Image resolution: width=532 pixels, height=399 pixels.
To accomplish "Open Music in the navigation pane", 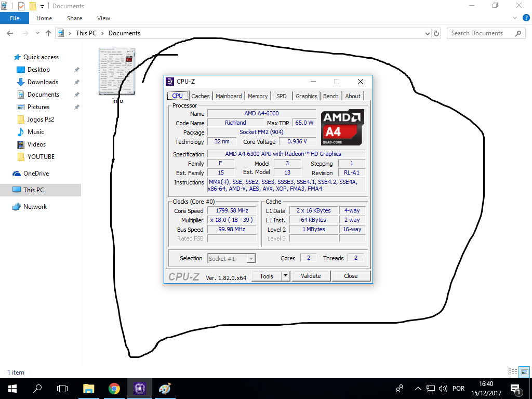I will click(x=36, y=132).
